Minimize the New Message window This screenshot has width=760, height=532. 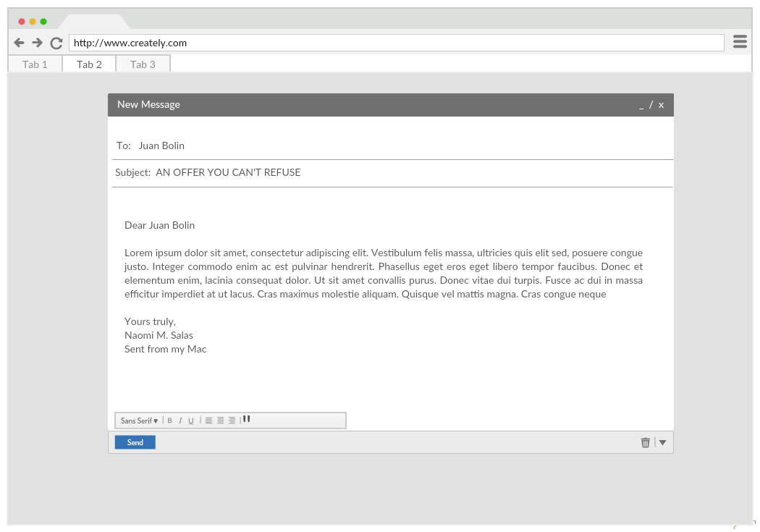click(x=641, y=106)
